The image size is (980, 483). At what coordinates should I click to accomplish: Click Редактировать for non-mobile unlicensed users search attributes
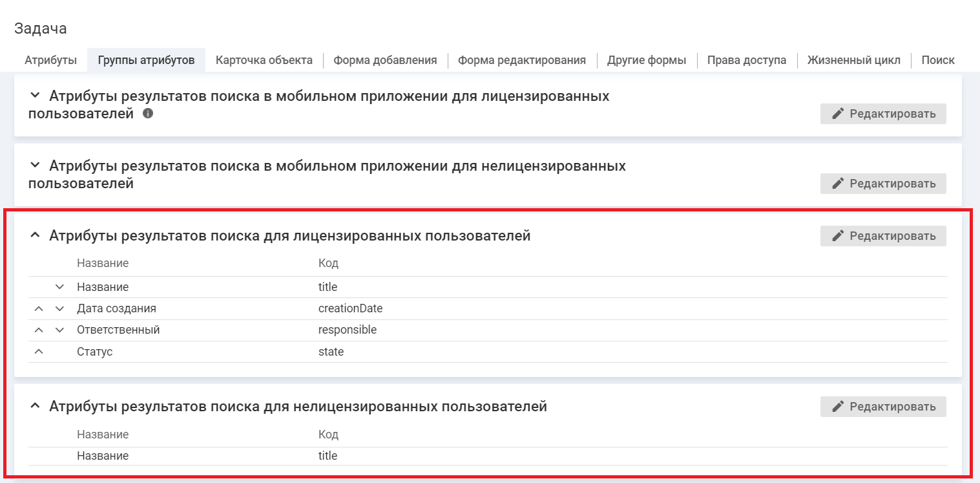882,407
